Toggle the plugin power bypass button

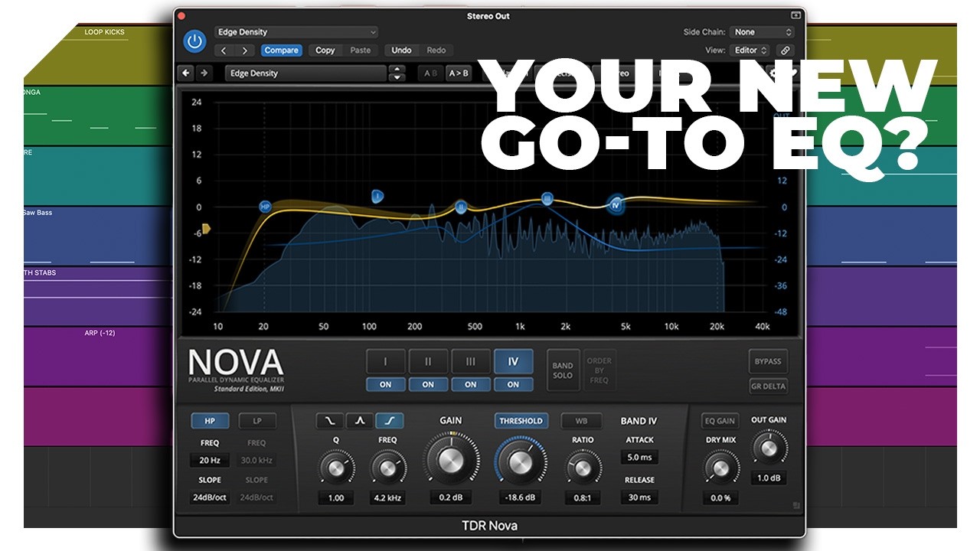click(x=194, y=41)
